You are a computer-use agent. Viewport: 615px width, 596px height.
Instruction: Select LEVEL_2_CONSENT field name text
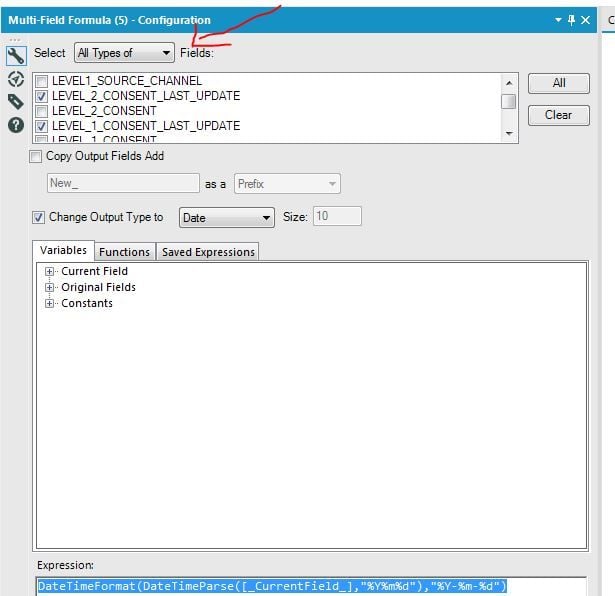click(104, 111)
